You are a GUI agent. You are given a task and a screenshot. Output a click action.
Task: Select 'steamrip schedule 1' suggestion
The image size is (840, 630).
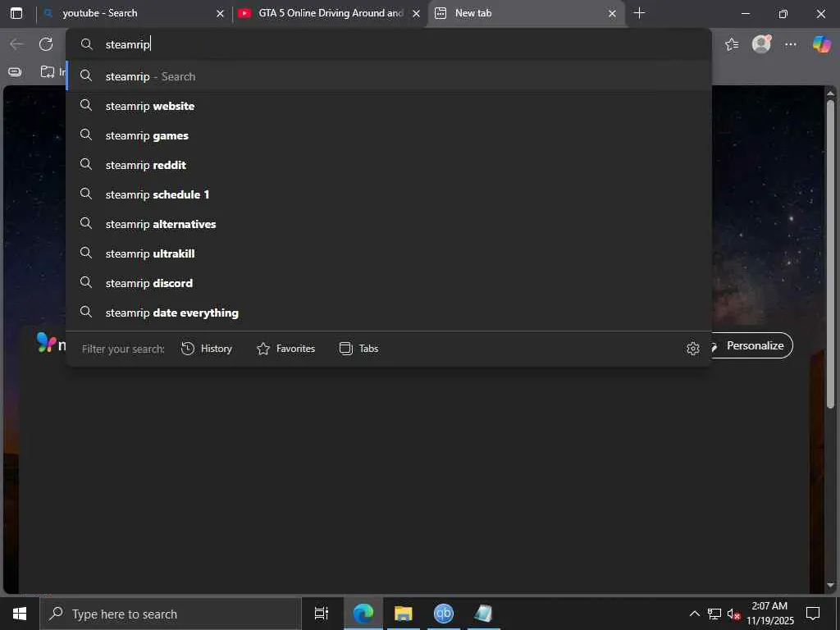click(388, 194)
